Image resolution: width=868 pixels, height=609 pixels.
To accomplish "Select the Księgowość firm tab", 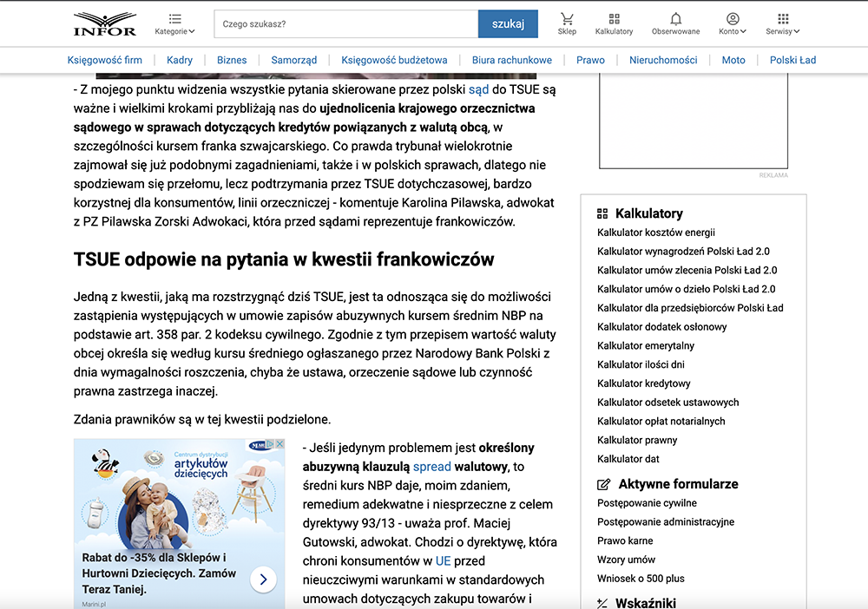I will 105,60.
